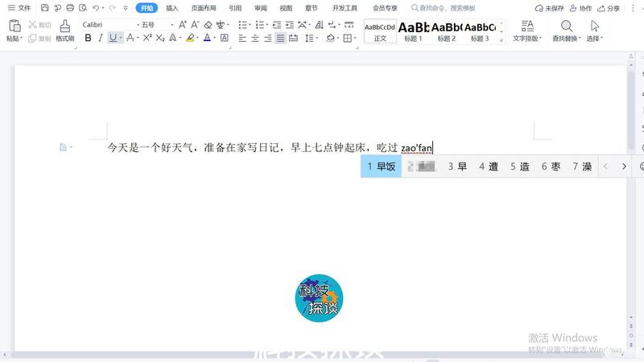Image resolution: width=644 pixels, height=362 pixels.
Task: Align text right icon
Action: point(268,38)
